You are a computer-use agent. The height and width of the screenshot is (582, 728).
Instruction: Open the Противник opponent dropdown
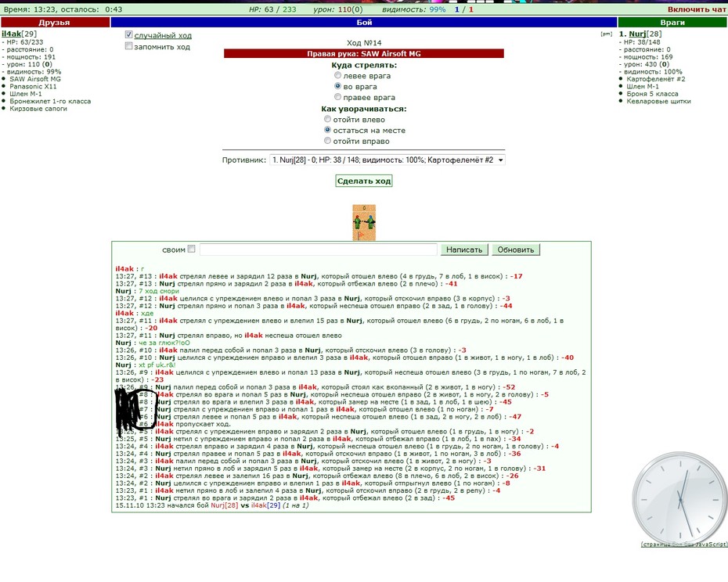point(387,160)
